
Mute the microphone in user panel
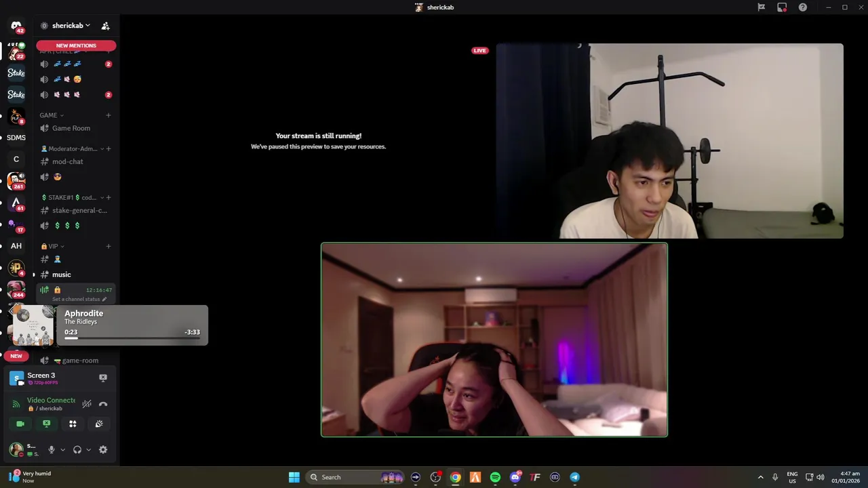coord(51,449)
